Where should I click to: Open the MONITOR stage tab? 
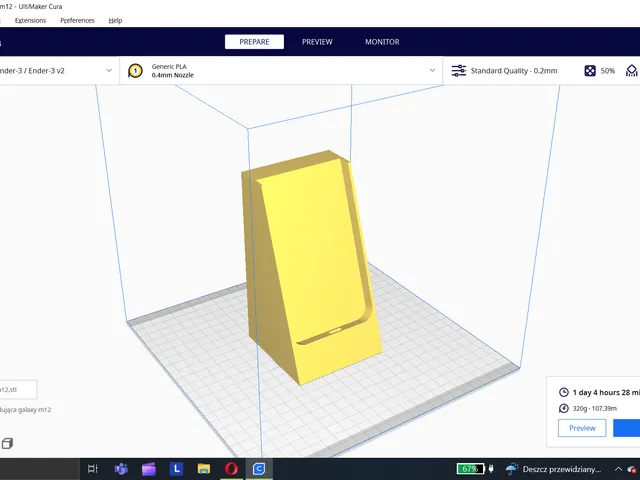click(382, 42)
